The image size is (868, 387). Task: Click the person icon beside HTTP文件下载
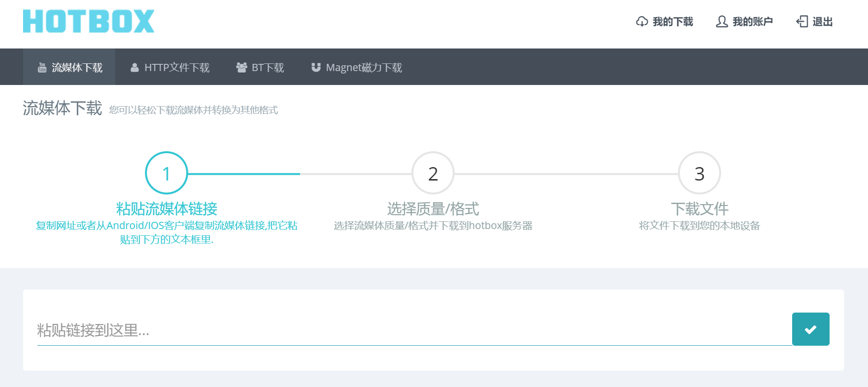coord(134,68)
